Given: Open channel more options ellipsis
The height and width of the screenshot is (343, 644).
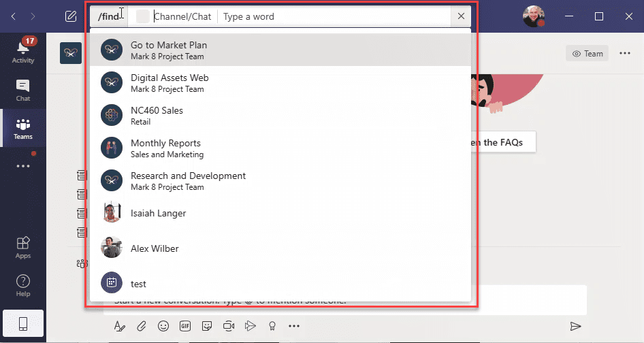Looking at the screenshot, I should pyautogui.click(x=625, y=53).
